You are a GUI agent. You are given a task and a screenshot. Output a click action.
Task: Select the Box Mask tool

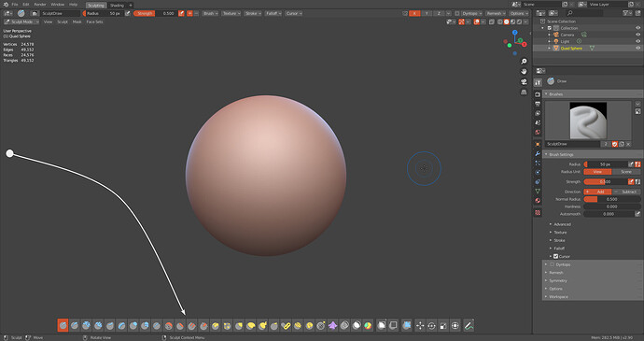coord(382,325)
